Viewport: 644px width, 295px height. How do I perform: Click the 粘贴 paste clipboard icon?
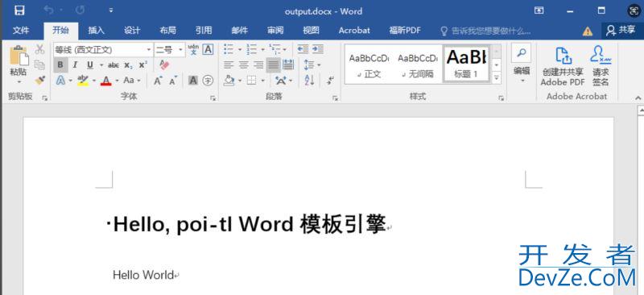coord(19,56)
